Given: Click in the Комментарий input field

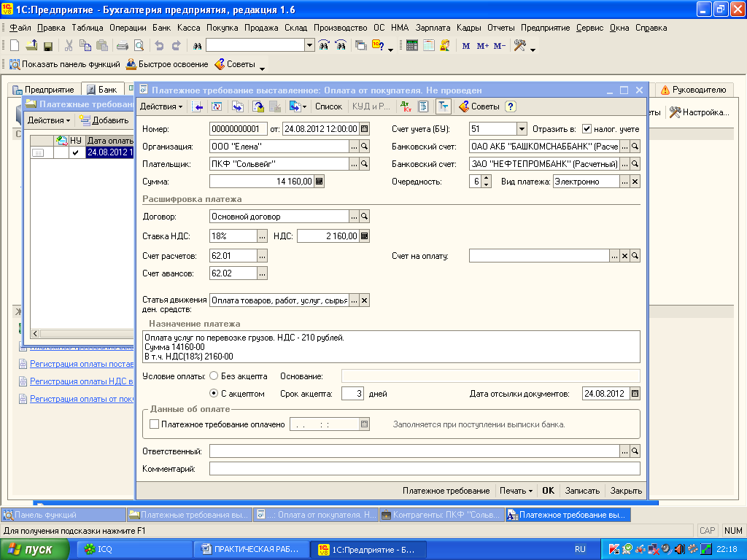Looking at the screenshot, I should pyautogui.click(x=425, y=469).
